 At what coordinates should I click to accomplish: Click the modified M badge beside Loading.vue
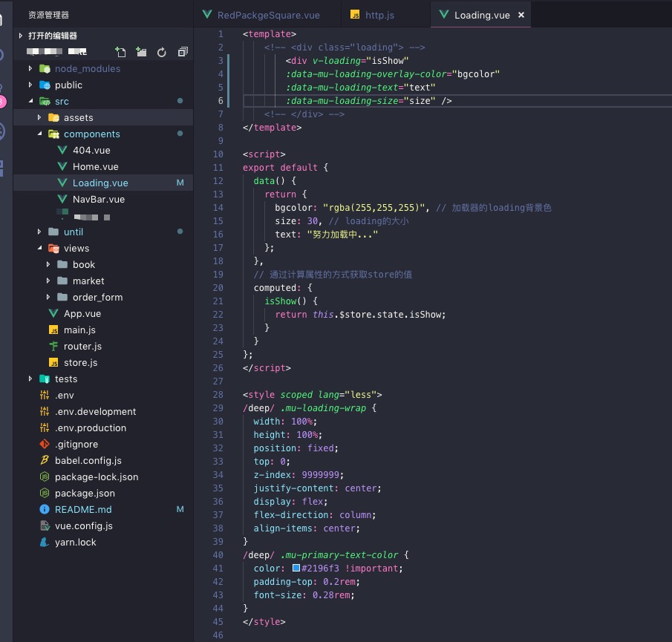coord(180,183)
